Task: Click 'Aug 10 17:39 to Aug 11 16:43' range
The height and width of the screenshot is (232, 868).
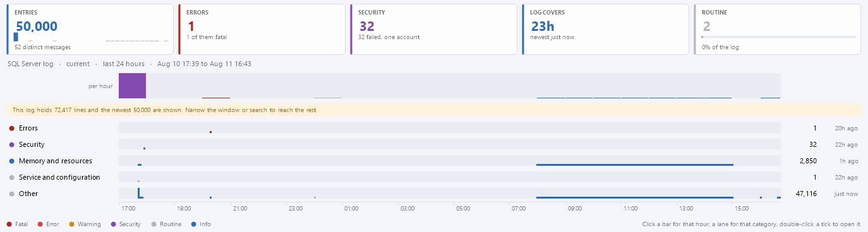Action: [x=204, y=64]
